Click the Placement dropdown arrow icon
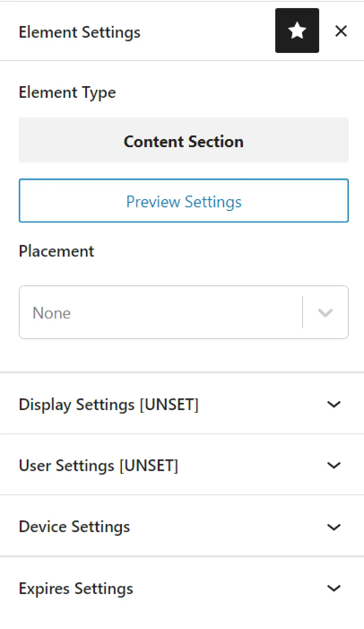Image resolution: width=364 pixels, height=629 pixels. (325, 312)
